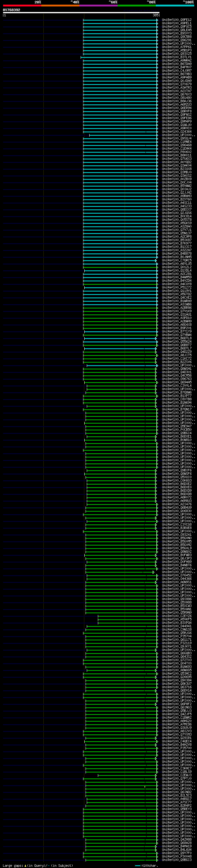197x868 pixels.
Task: Click hit label UniRef100_C8XTB8
Action: (176, 399)
